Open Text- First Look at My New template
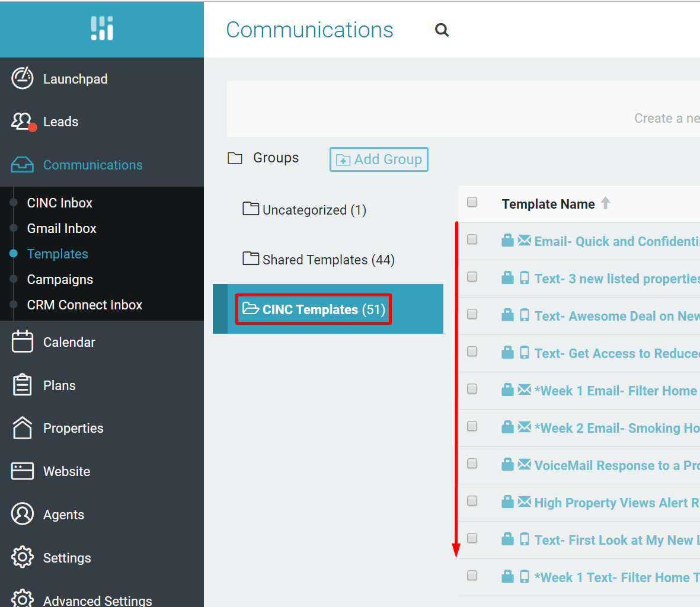This screenshot has height=607, width=700. (617, 541)
